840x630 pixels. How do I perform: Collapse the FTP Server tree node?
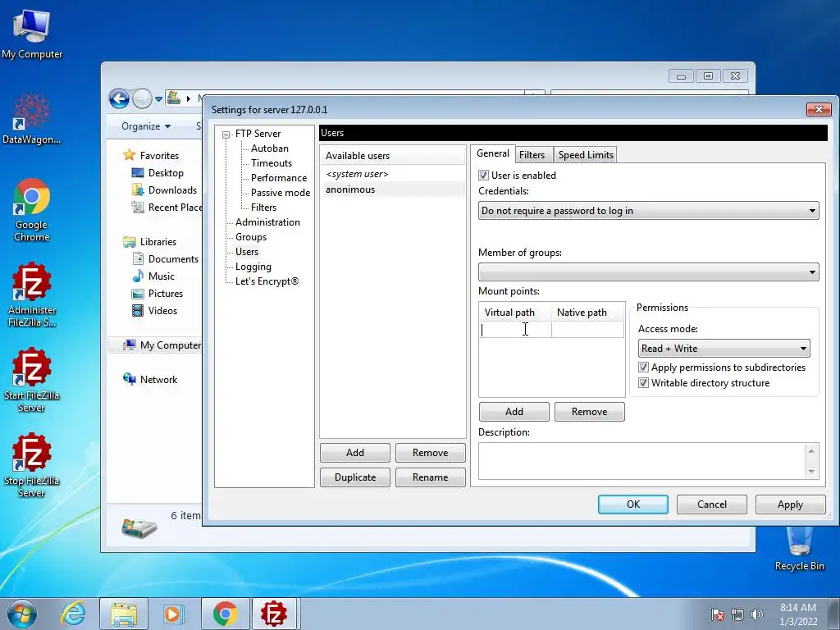click(226, 135)
